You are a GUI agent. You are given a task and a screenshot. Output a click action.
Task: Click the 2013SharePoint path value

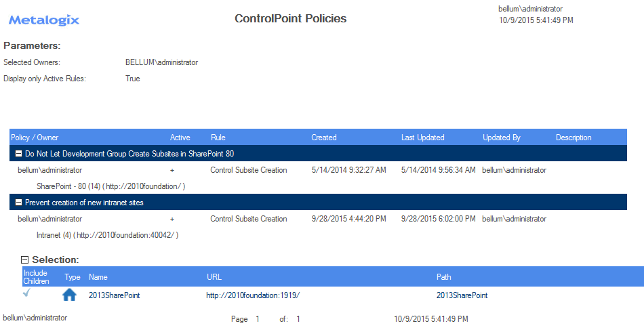[x=462, y=295]
